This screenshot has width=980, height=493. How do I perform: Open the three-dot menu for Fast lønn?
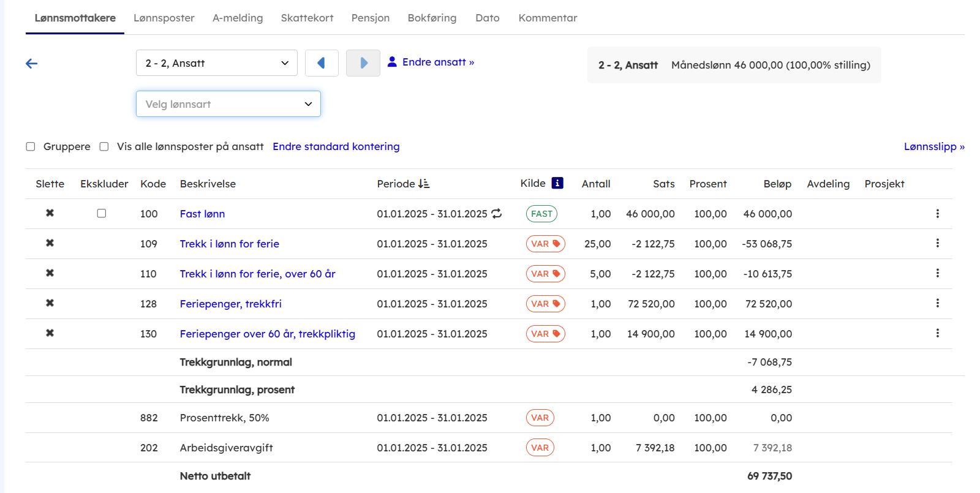click(x=937, y=214)
